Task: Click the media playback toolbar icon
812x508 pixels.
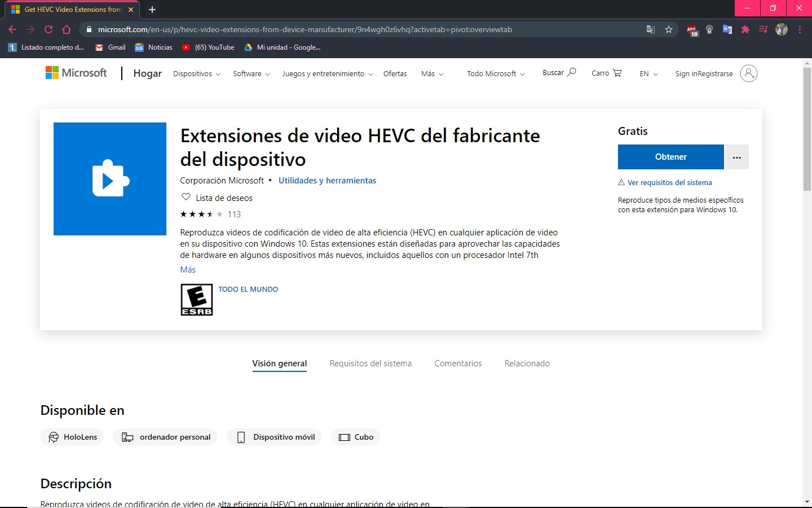Action: 763,29
